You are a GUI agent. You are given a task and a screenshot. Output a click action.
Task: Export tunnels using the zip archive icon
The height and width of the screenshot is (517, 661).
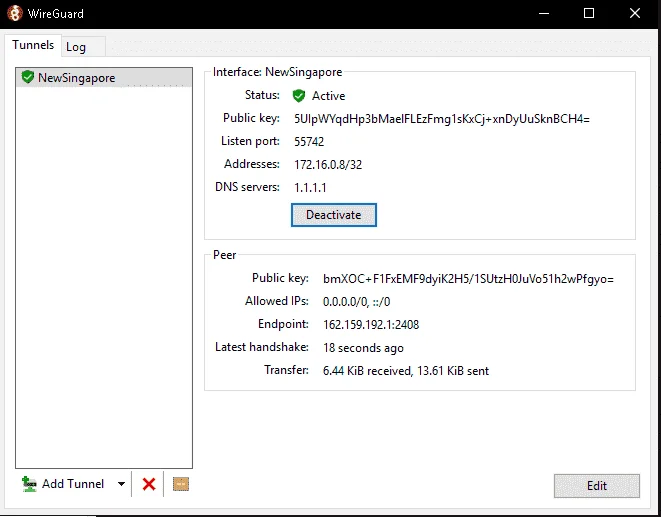(x=181, y=484)
